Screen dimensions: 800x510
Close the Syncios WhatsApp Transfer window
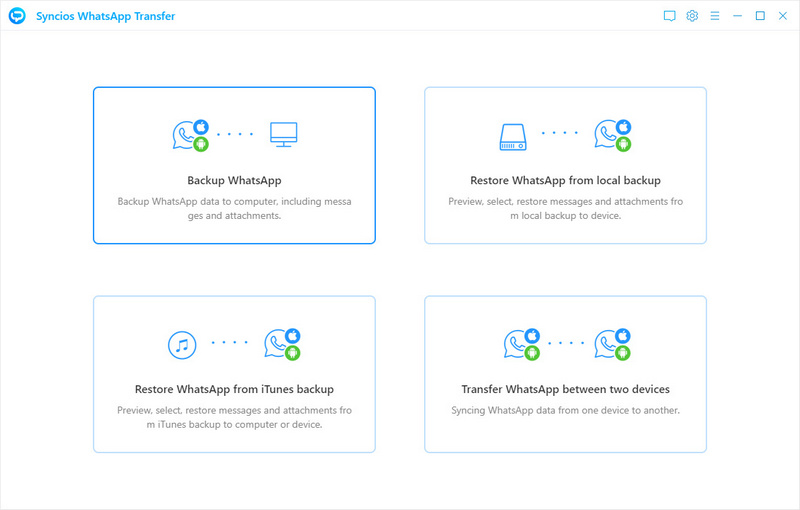tap(783, 16)
